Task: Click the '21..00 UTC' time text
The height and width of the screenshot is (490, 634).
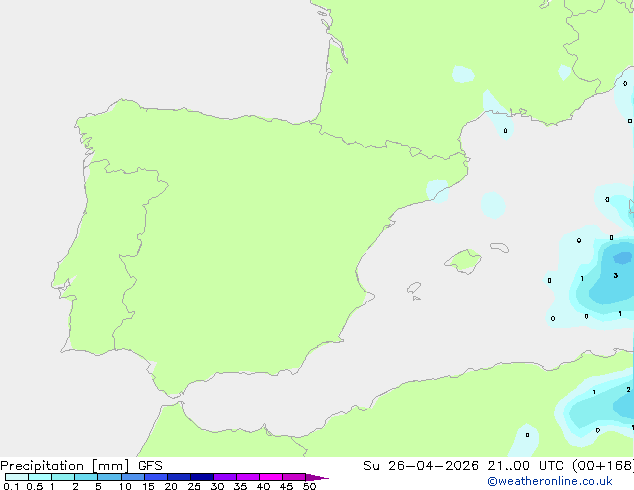Action: click(525, 466)
